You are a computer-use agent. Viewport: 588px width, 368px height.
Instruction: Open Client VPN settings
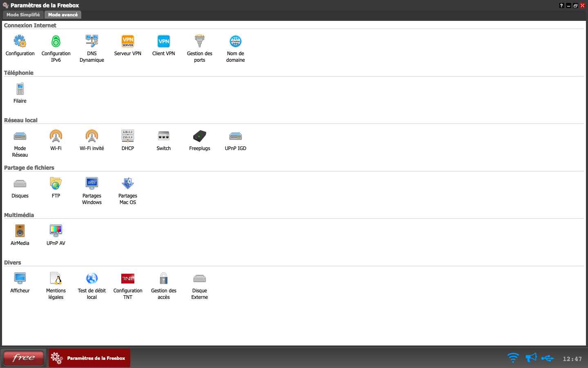[x=164, y=45]
